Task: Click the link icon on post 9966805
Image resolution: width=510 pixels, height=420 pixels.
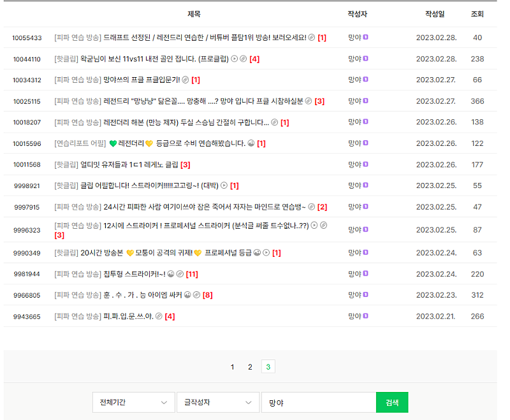Action: click(x=196, y=295)
